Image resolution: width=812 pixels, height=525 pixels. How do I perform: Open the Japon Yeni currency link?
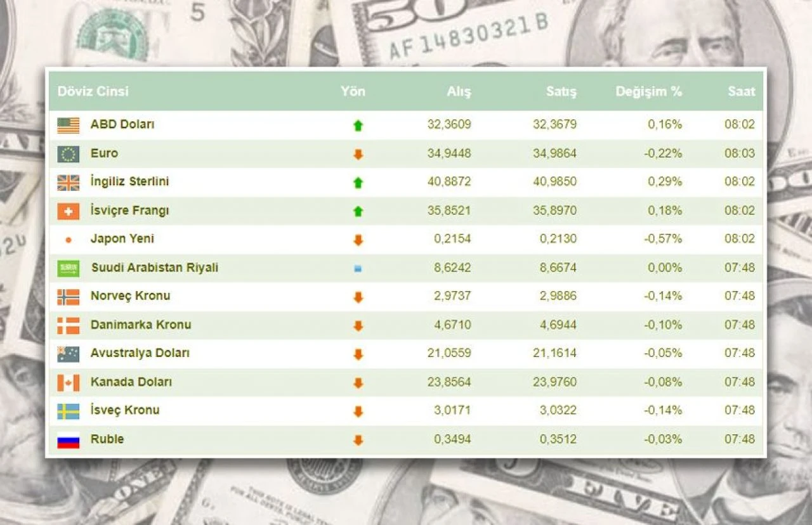122,238
